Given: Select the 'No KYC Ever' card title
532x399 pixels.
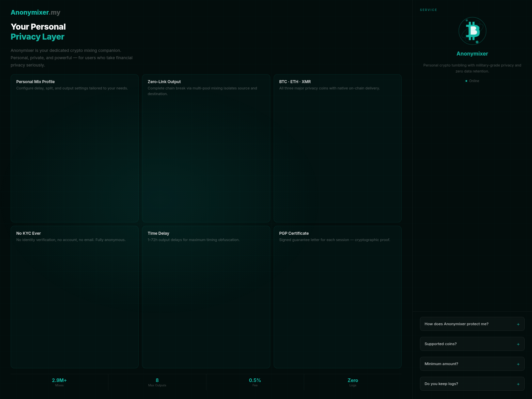Looking at the screenshot, I should (x=29, y=233).
